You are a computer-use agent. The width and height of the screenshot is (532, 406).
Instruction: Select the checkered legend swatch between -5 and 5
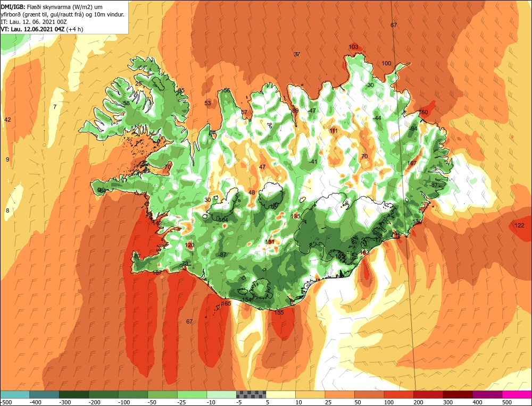tap(251, 394)
